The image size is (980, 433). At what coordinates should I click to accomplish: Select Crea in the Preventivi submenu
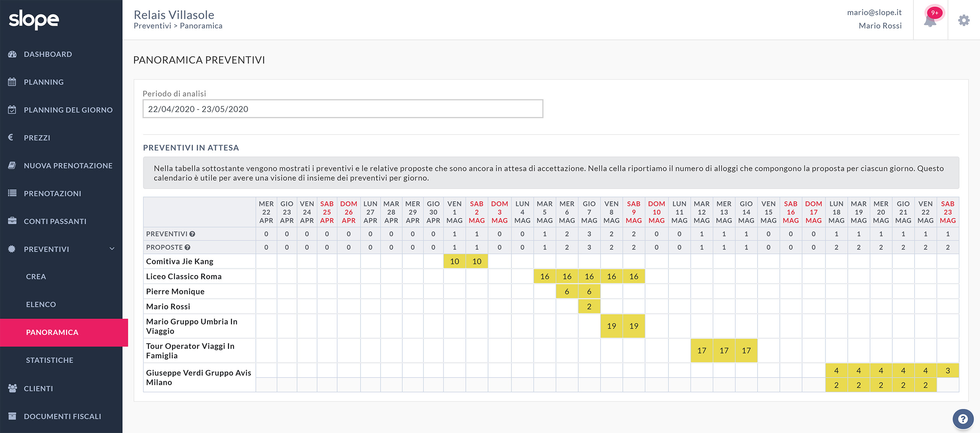(x=36, y=276)
